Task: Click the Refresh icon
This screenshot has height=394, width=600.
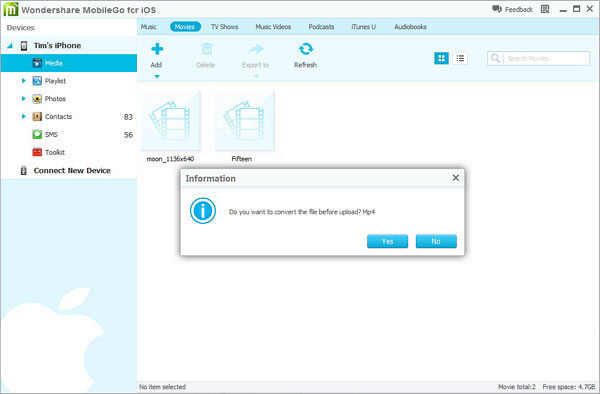Action: 305,49
